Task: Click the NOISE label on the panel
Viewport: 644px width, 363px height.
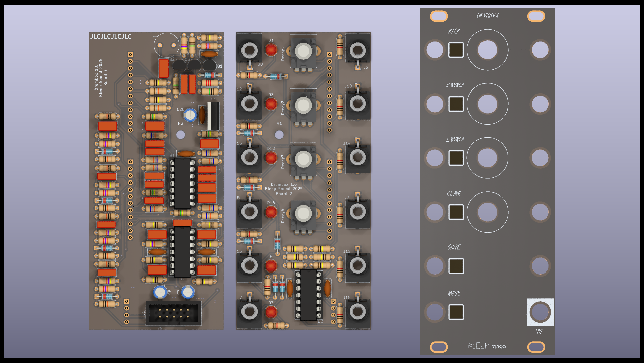Action: click(454, 293)
